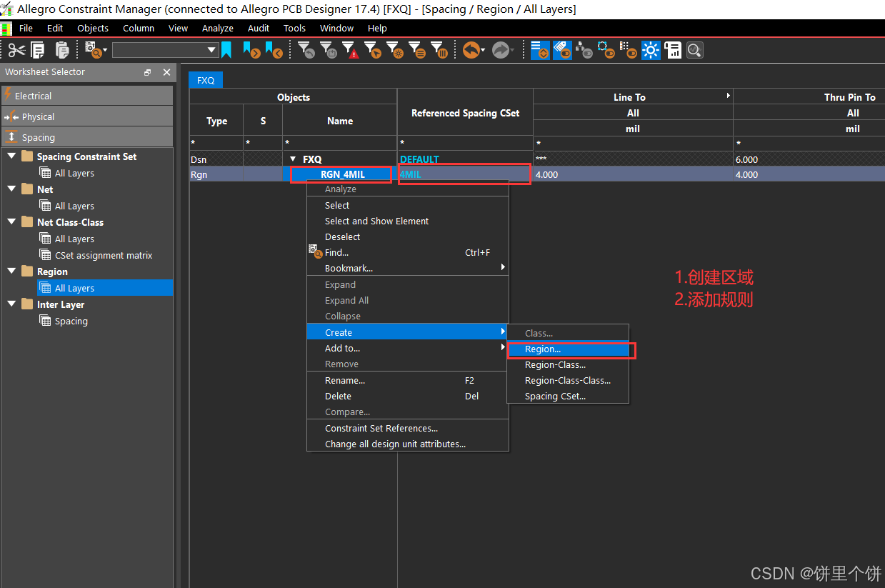Click the Toggle Bookmark icon
The image size is (885, 588).
(226, 50)
